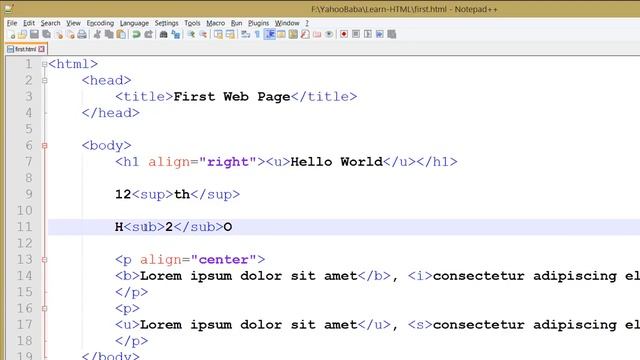Click '12' before the sup tag

[x=123, y=194]
